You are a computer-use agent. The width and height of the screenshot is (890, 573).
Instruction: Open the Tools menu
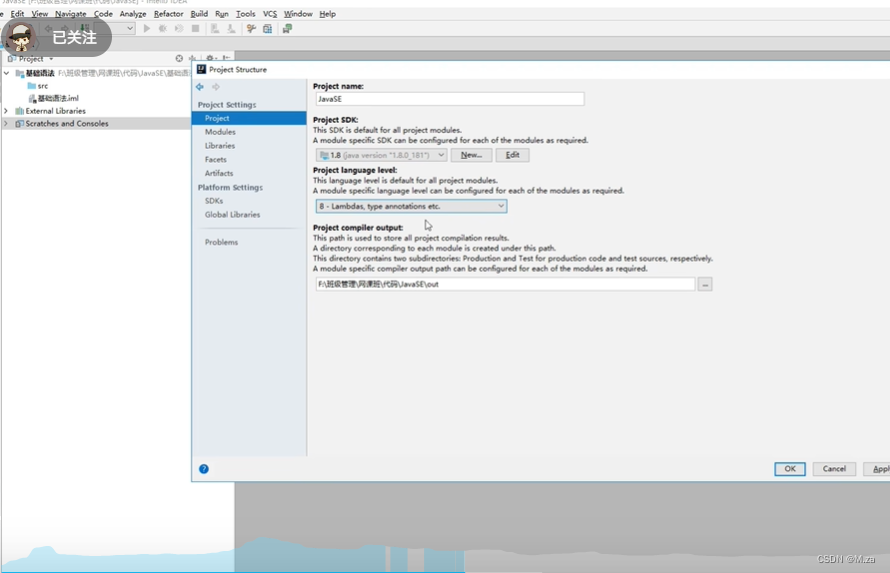[245, 14]
